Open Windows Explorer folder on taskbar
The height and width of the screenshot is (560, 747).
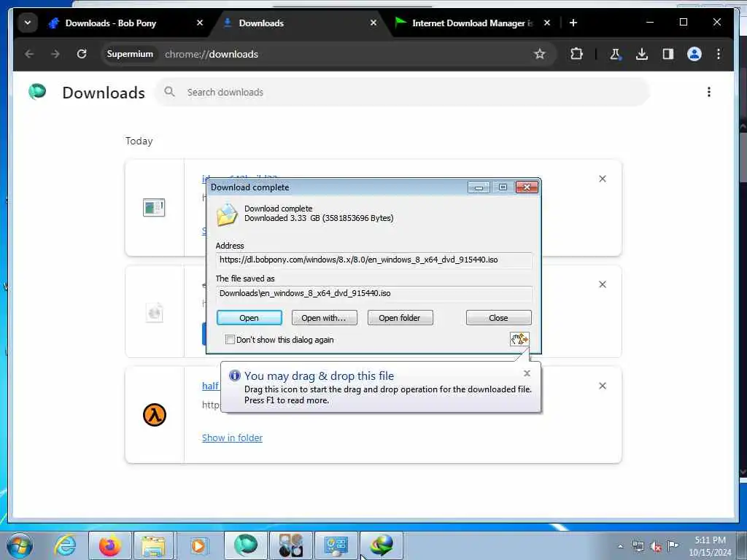153,545
